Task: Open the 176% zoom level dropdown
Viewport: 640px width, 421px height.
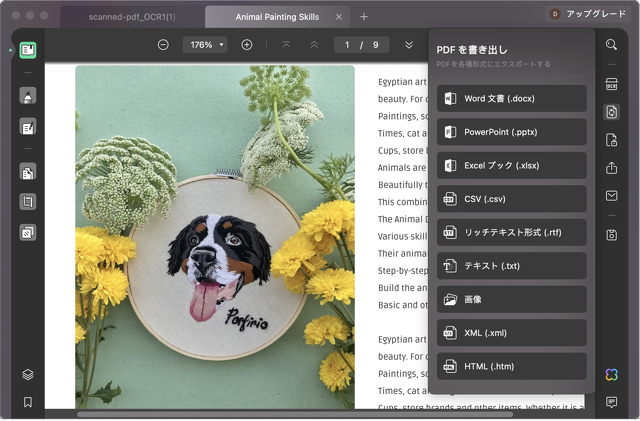Action: click(x=204, y=45)
